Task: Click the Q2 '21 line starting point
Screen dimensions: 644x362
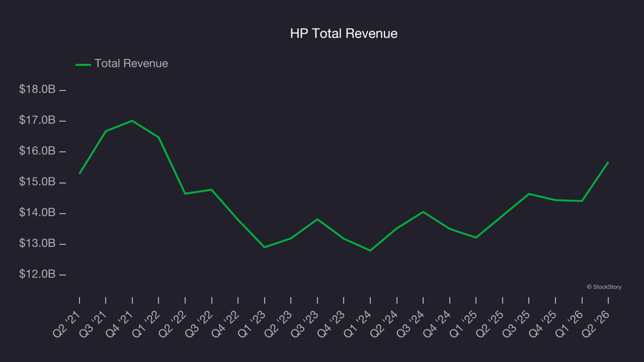Action: 79,173
